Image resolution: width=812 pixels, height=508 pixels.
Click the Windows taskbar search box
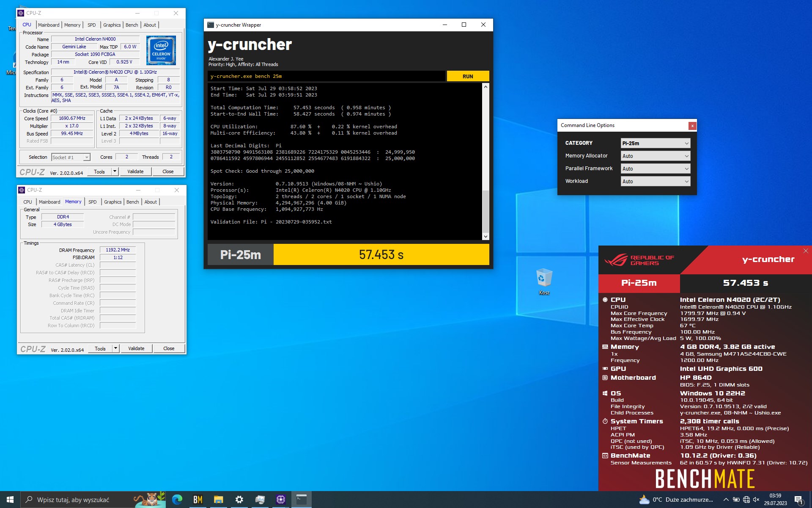pos(93,500)
